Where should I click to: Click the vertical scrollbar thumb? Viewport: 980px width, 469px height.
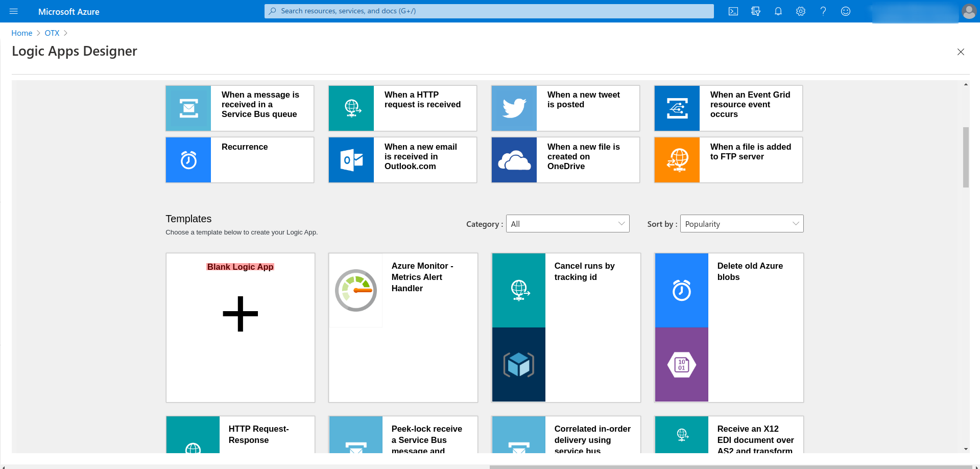click(965, 157)
